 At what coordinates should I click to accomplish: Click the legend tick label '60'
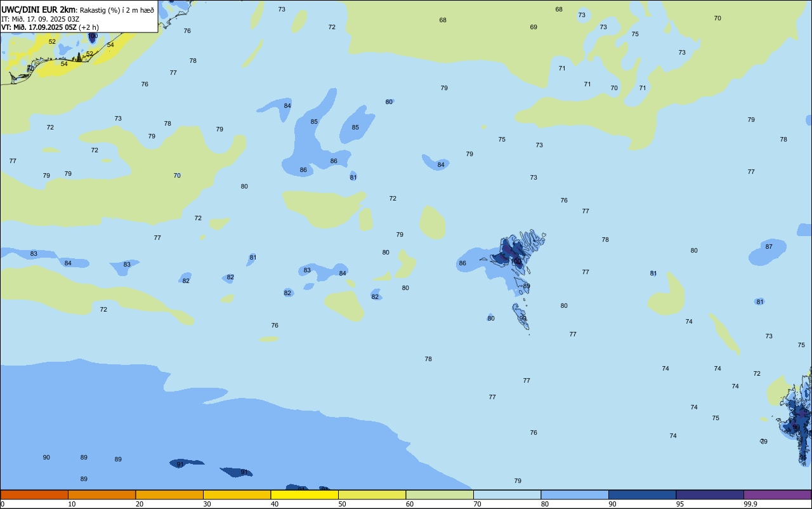(410, 504)
